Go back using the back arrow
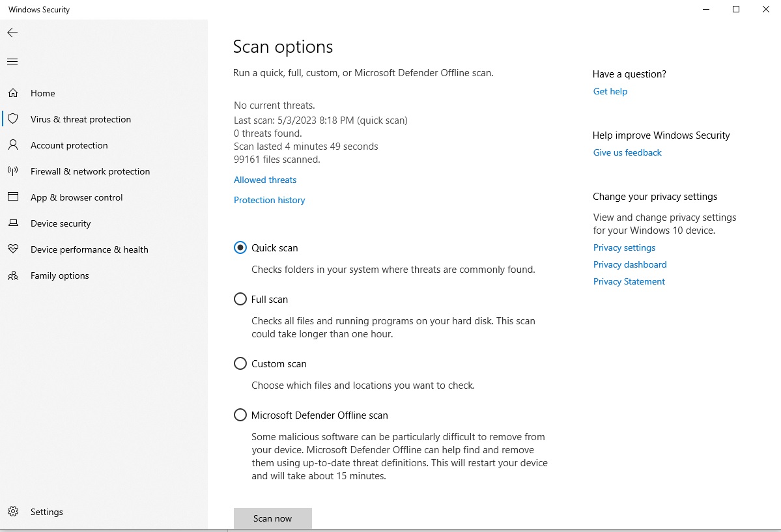This screenshot has height=532, width=781. 12,33
